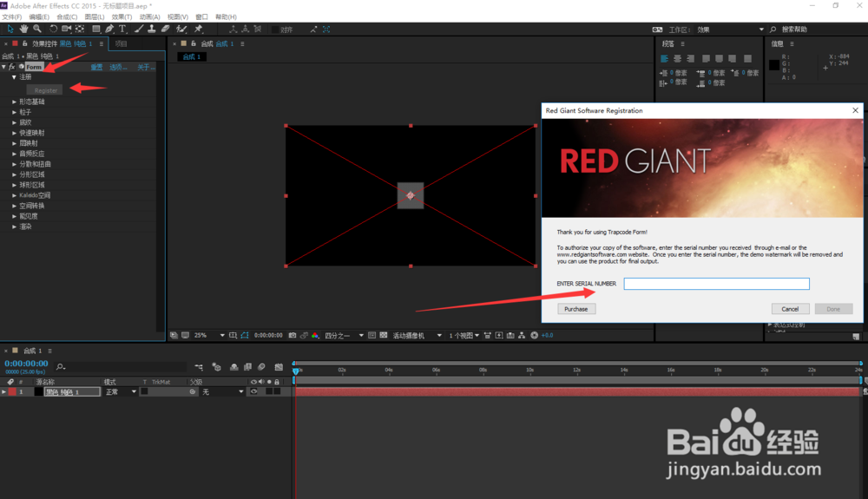
Task: Toggle the fx switch for Form effect
Action: pos(12,67)
